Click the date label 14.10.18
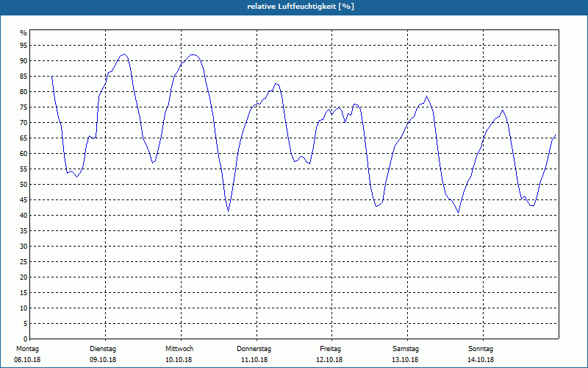Screen dimensions: 588x368 [481, 360]
